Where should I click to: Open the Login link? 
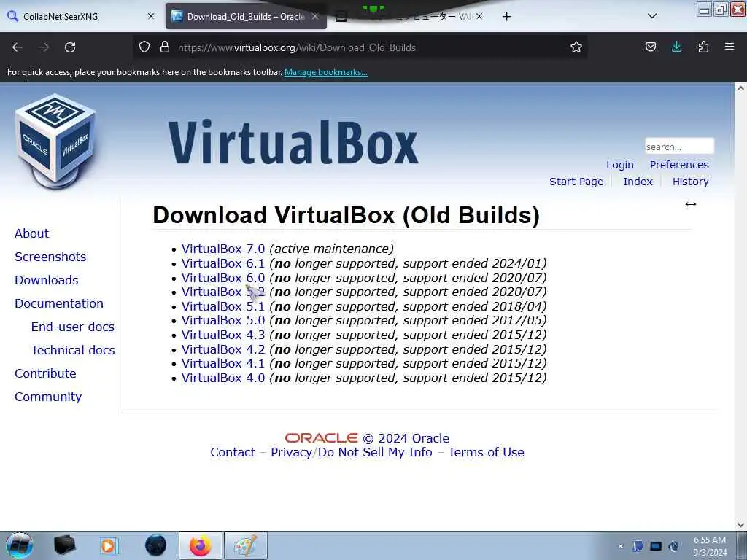[x=620, y=165]
